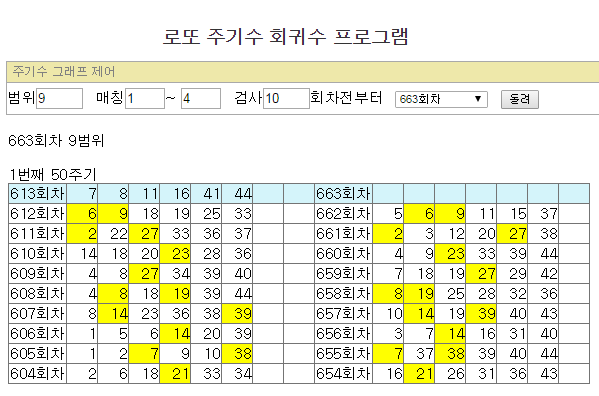
Task: Click highlighted 27 in the 611회차 row
Action: 144,233
